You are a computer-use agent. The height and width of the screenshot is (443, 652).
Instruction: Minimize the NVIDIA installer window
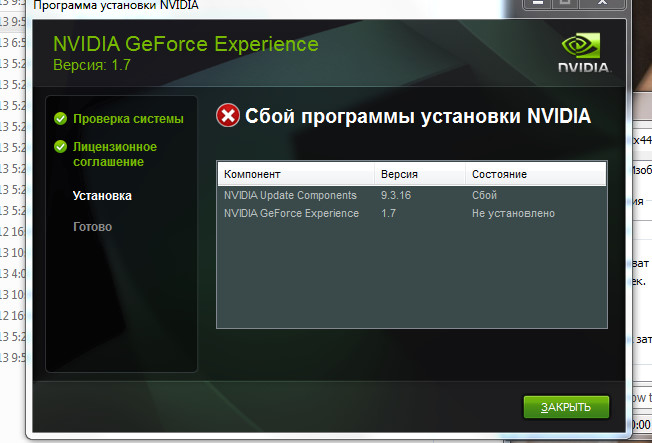(537, 2)
